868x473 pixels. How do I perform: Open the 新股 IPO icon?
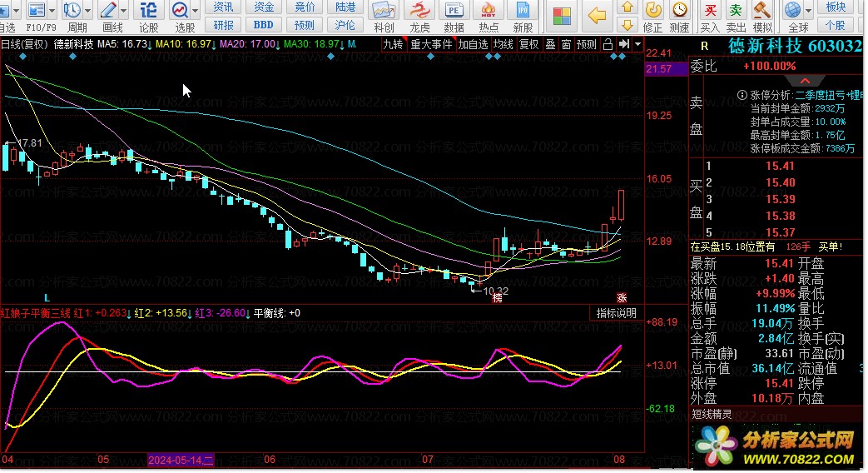[523, 10]
